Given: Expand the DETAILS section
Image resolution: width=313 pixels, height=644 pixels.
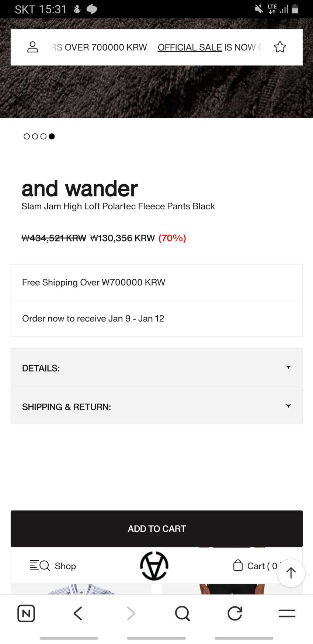Looking at the screenshot, I should [x=157, y=367].
